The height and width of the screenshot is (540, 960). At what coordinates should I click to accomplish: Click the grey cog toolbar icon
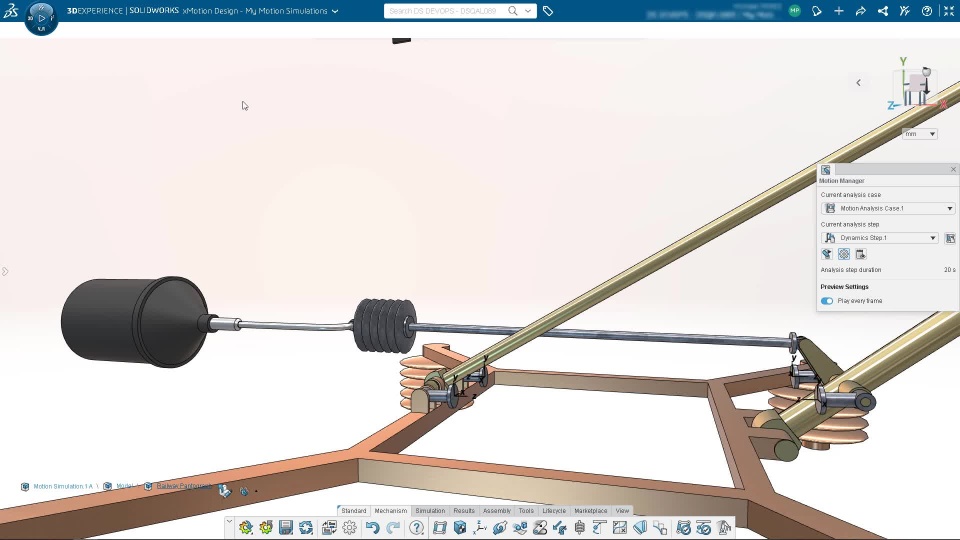coord(350,528)
